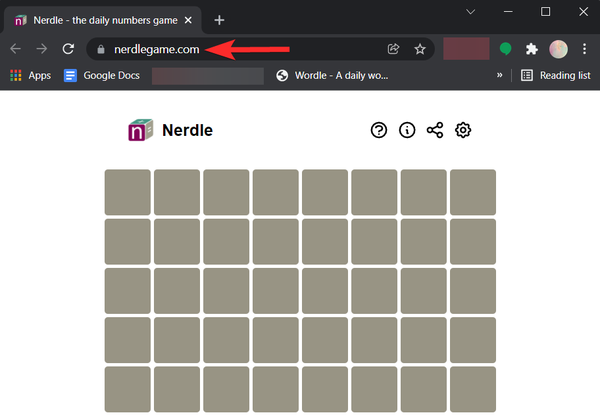
Task: Open the Google Docs bookmark
Action: (101, 75)
